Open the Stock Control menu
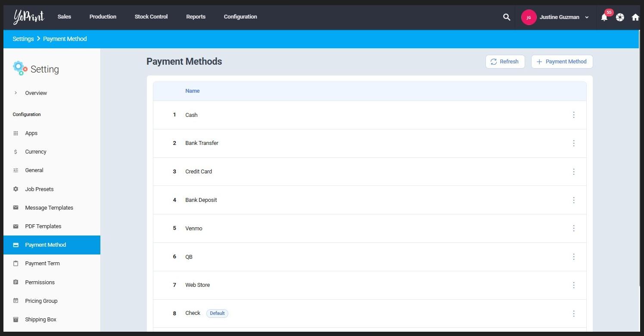 click(x=151, y=17)
